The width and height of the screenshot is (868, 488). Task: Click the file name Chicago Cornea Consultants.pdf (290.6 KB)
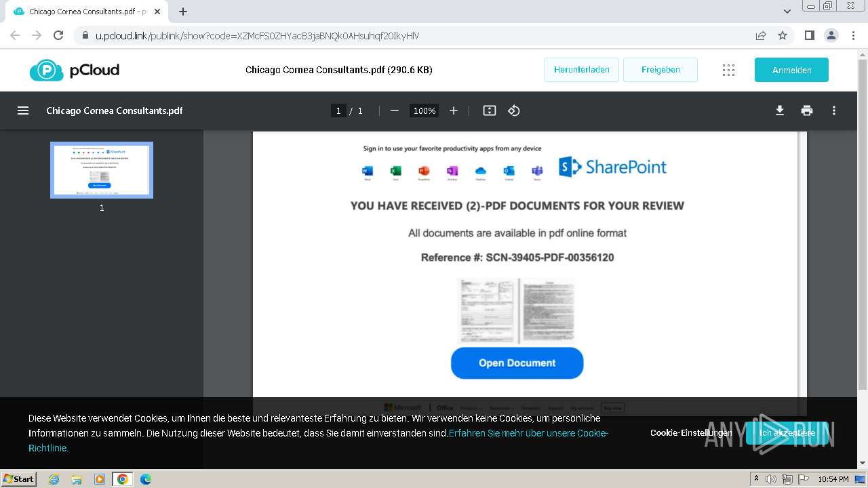coord(339,70)
